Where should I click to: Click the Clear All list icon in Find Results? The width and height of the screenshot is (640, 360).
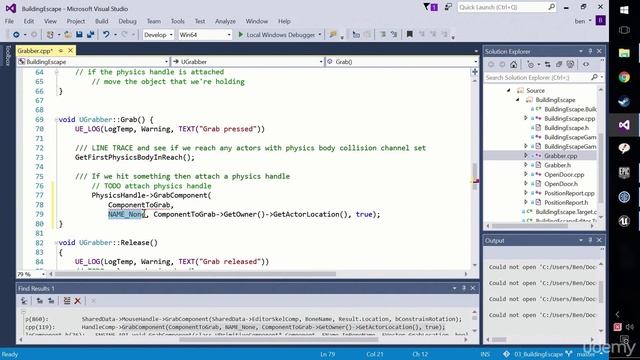pos(67,301)
